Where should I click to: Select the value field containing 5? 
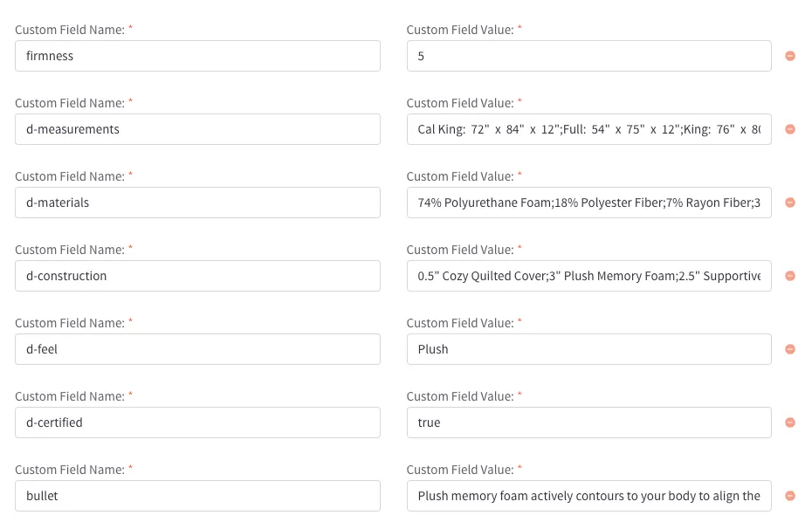[x=588, y=55]
